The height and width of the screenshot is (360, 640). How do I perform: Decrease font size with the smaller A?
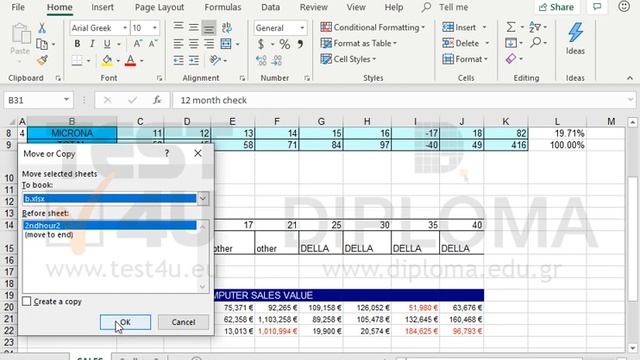coord(153,44)
